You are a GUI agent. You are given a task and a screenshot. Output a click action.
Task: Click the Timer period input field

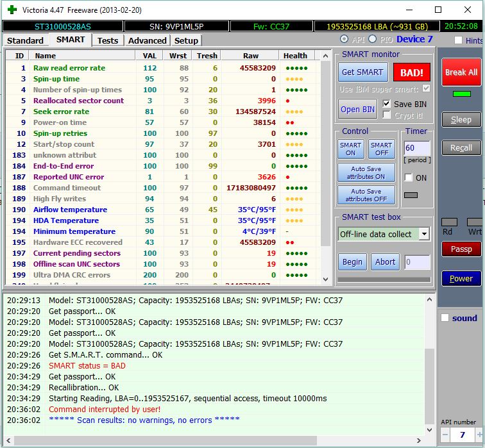[x=416, y=148]
